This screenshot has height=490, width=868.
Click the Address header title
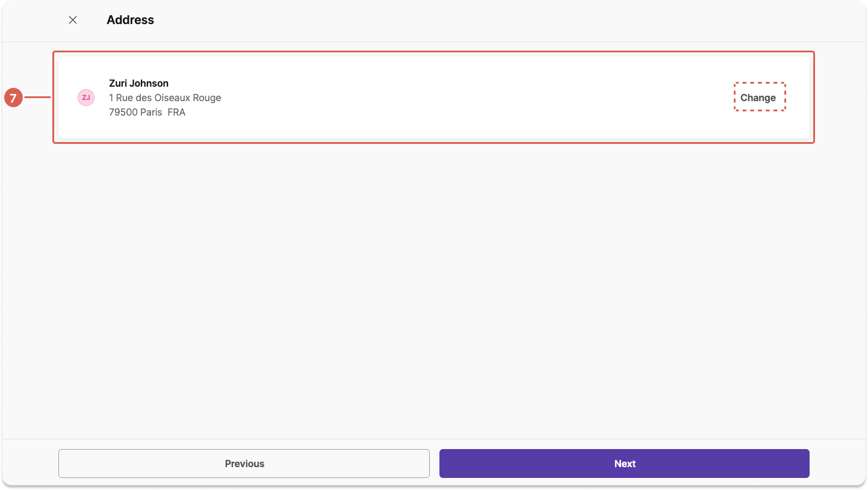click(x=130, y=20)
